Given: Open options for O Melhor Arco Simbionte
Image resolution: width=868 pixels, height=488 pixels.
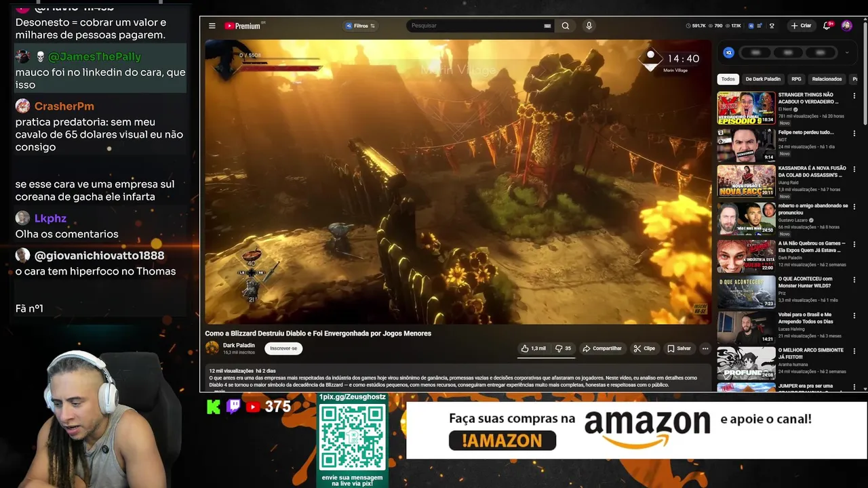Looking at the screenshot, I should click(854, 350).
